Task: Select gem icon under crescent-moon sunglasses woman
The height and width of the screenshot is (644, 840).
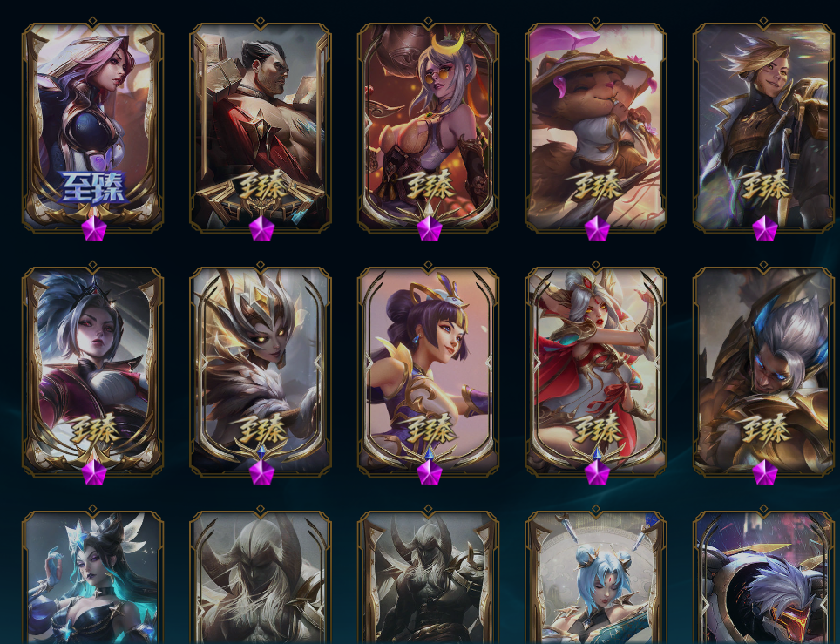Action: [x=429, y=229]
